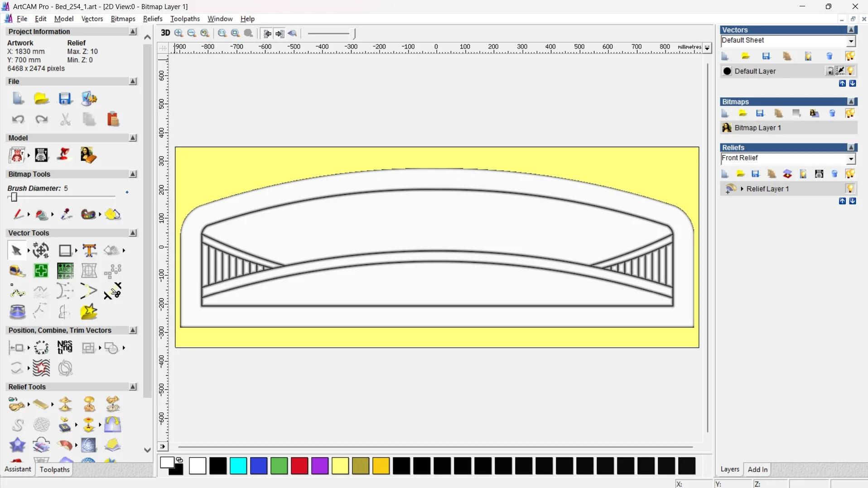Collapse the Bitmap Tools section
The image size is (868, 488).
tap(133, 174)
